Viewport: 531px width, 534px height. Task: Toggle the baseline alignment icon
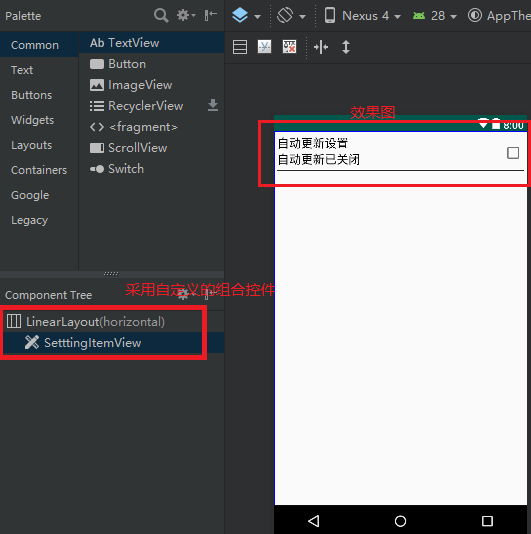tap(265, 47)
